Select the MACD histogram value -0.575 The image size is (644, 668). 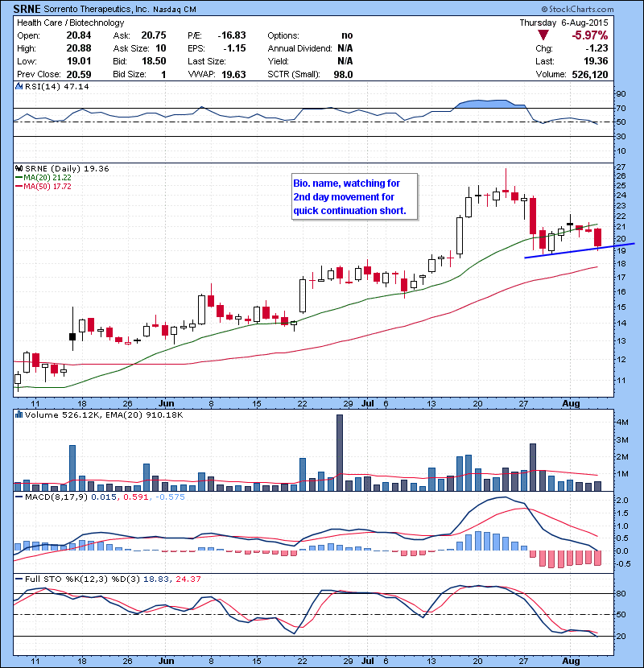[x=170, y=497]
